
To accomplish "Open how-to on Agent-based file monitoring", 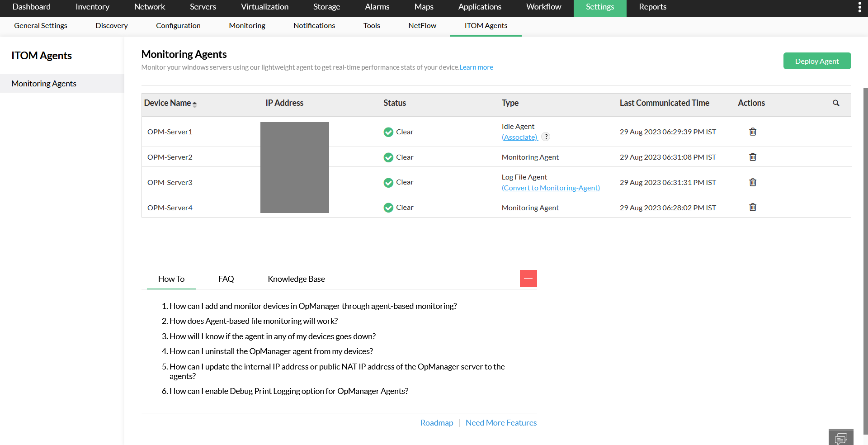I will [254, 321].
